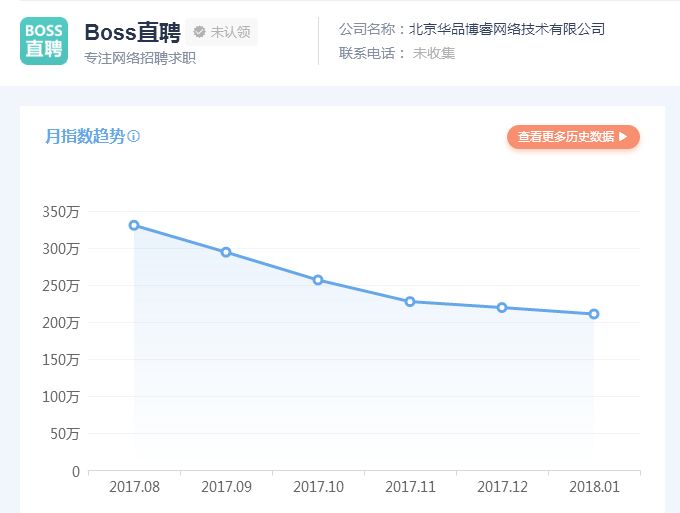The height and width of the screenshot is (513, 680).
Task: Click the info icon next to 月指数趋势
Action: click(134, 136)
